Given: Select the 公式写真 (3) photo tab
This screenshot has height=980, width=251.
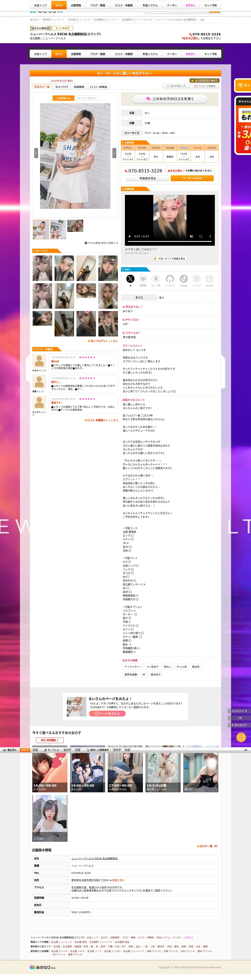Looking at the screenshot, I should tap(64, 98).
